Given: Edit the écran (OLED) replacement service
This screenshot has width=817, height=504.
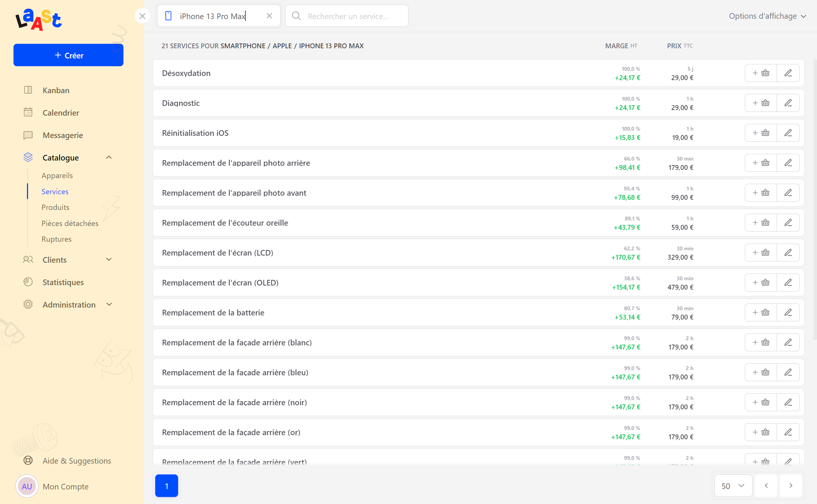Looking at the screenshot, I should click(x=788, y=282).
